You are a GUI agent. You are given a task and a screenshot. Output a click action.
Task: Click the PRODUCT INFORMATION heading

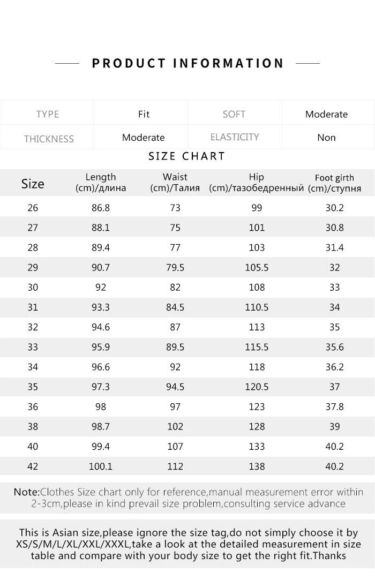[x=187, y=63]
